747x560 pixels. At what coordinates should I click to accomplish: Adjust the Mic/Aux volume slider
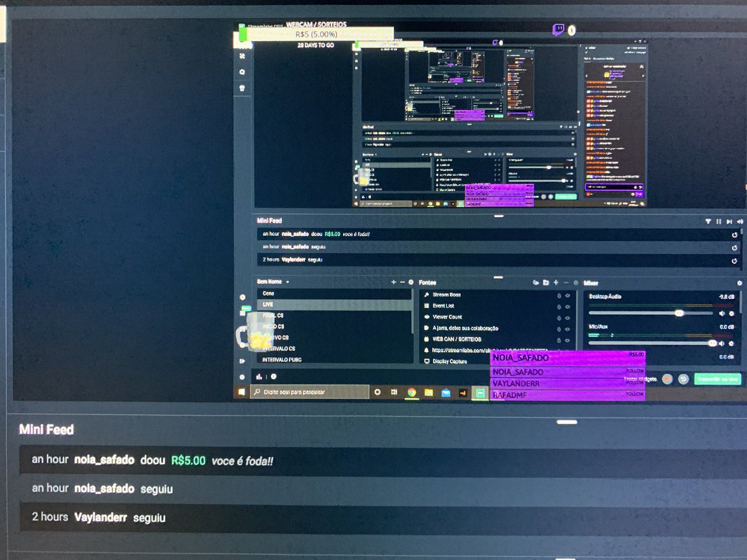coord(651,343)
